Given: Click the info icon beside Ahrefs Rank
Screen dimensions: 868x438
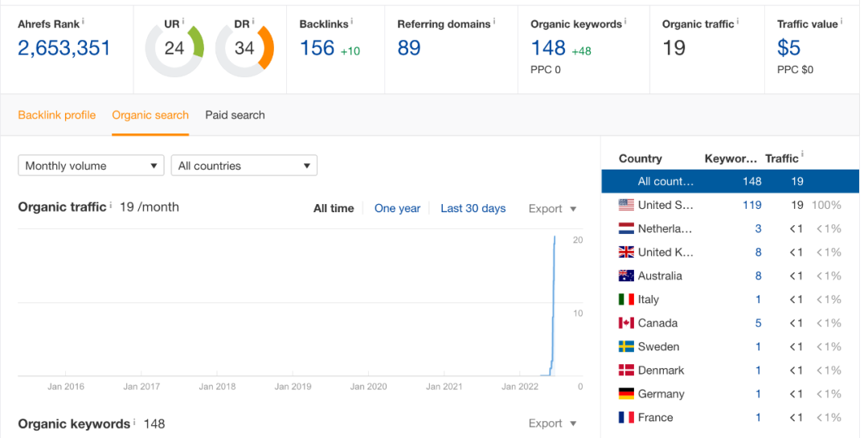Looking at the screenshot, I should click(83, 21).
